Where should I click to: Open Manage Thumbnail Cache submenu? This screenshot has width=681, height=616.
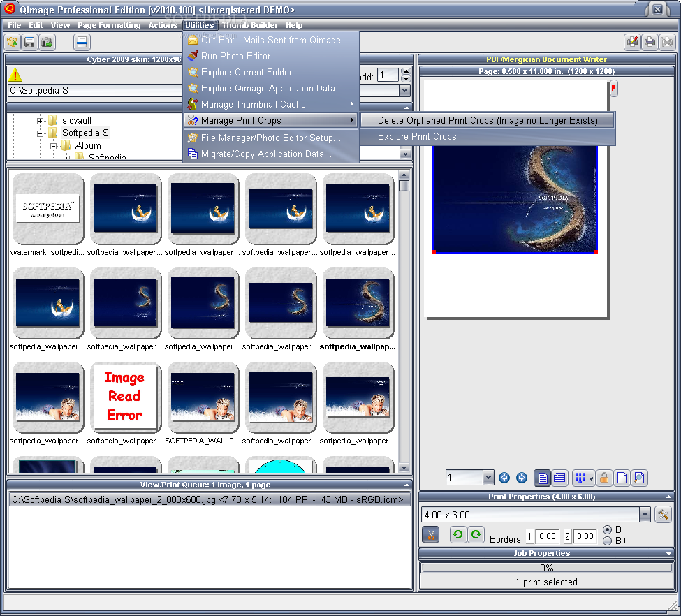click(271, 104)
